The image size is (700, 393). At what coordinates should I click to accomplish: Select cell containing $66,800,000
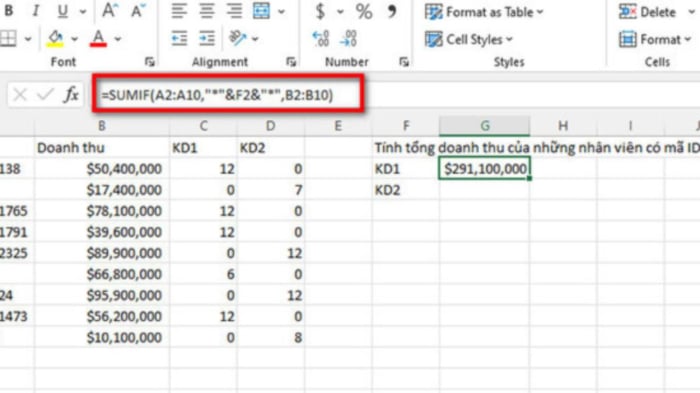[x=102, y=274]
